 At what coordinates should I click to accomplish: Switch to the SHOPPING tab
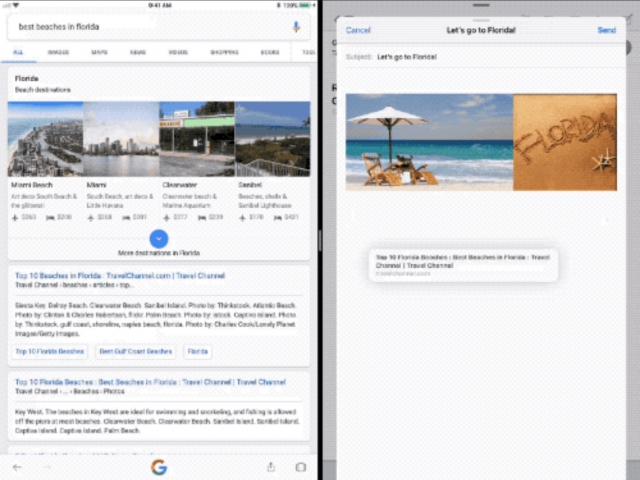point(224,52)
